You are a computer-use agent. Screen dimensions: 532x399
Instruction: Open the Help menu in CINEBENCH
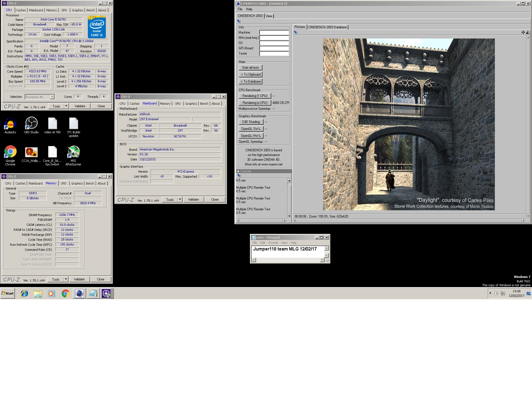coord(249,9)
